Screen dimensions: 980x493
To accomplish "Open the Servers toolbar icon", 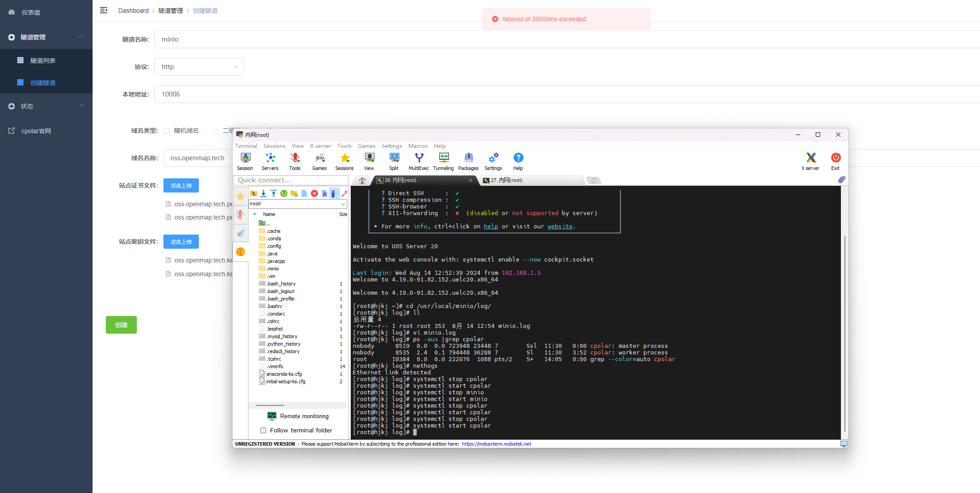I will 270,161.
